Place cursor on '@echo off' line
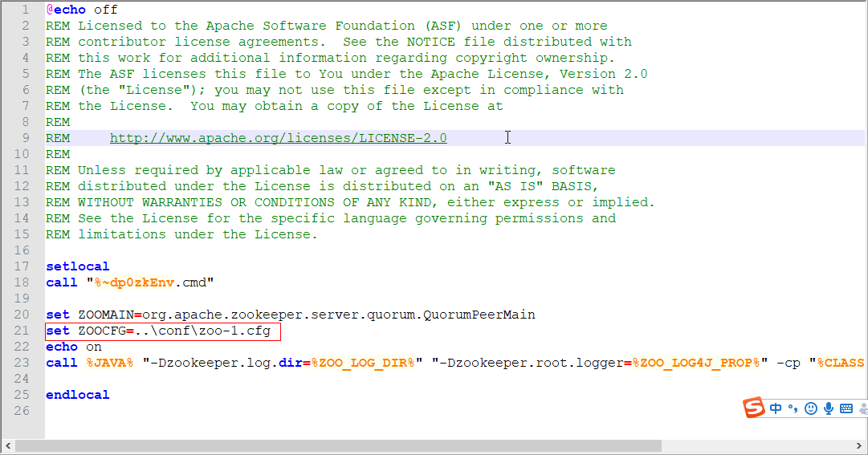 tap(82, 10)
